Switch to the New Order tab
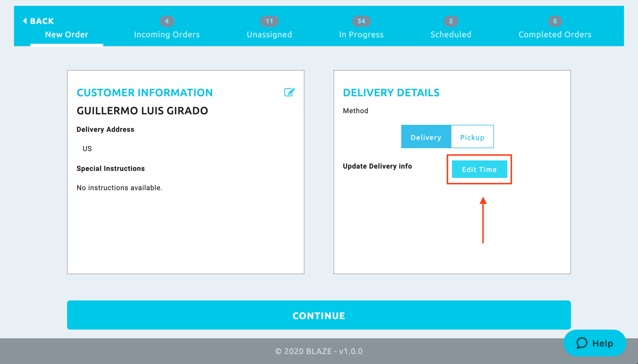Screen dimensions: 638x364 coord(66,35)
